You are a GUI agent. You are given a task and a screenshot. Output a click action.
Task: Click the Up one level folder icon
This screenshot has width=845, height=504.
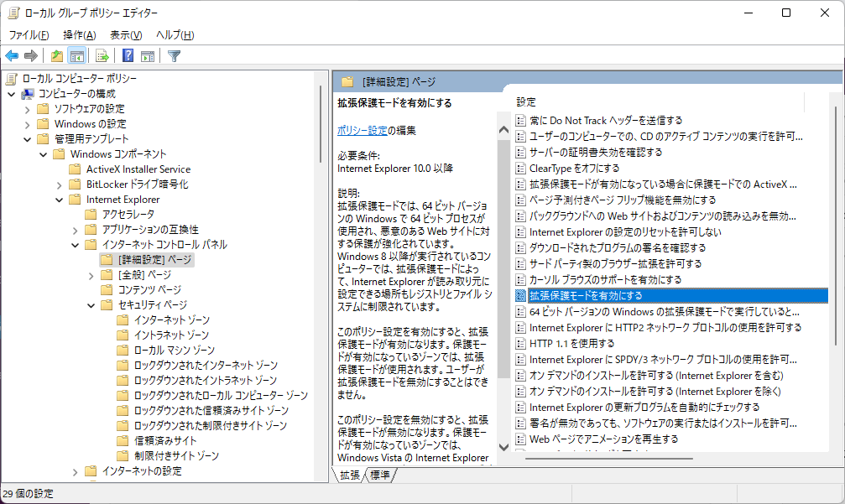point(56,55)
